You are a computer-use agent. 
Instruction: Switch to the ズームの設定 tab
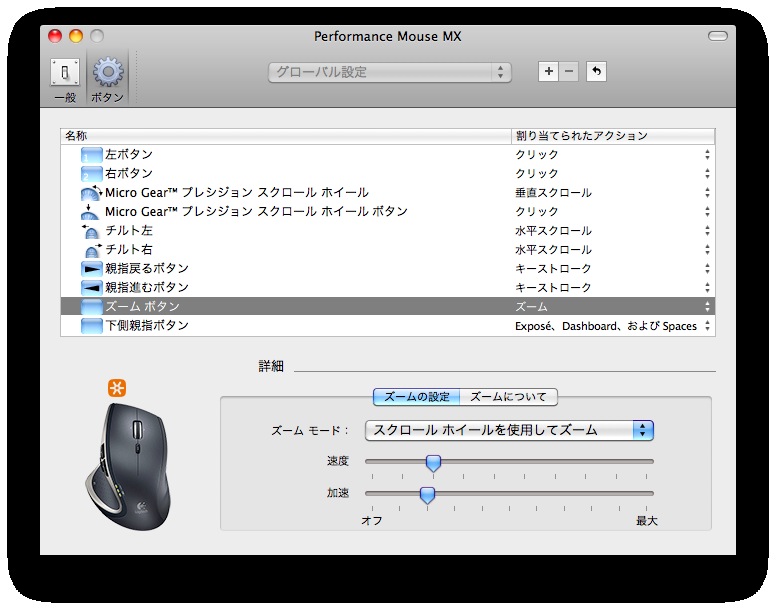(x=417, y=397)
